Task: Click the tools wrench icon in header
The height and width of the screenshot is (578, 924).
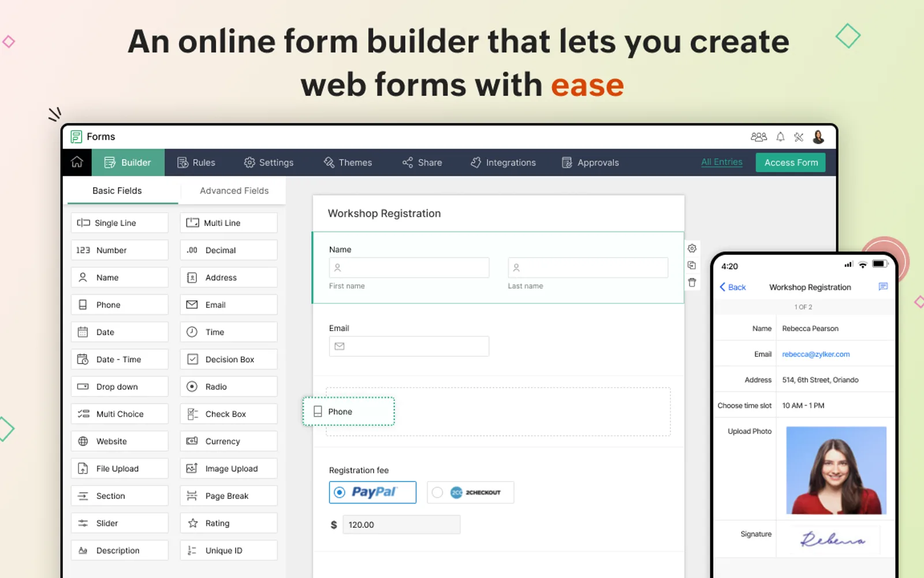Action: [x=799, y=137]
